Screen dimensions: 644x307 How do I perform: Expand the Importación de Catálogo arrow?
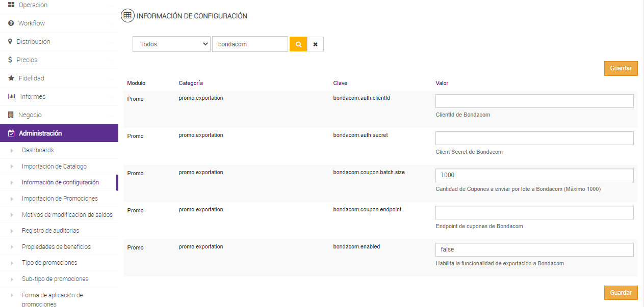[x=12, y=167]
